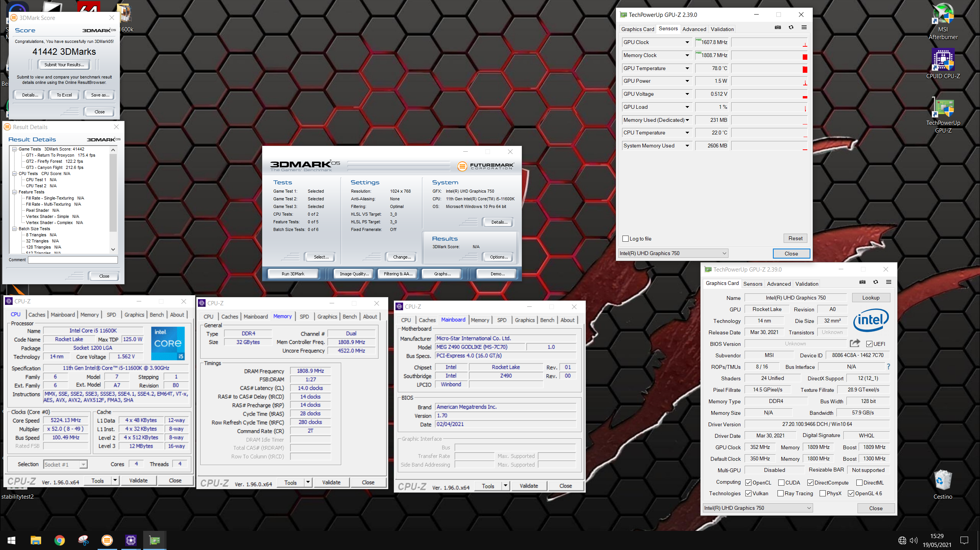The height and width of the screenshot is (550, 980).
Task: Open TechPowerUp GPU-Z desktop icon
Action: 943,115
